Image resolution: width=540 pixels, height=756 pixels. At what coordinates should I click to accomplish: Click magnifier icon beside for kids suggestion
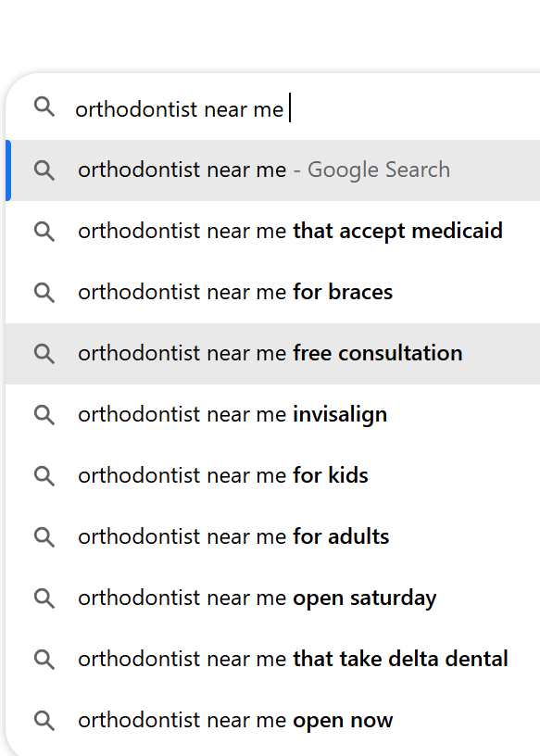pyautogui.click(x=44, y=476)
